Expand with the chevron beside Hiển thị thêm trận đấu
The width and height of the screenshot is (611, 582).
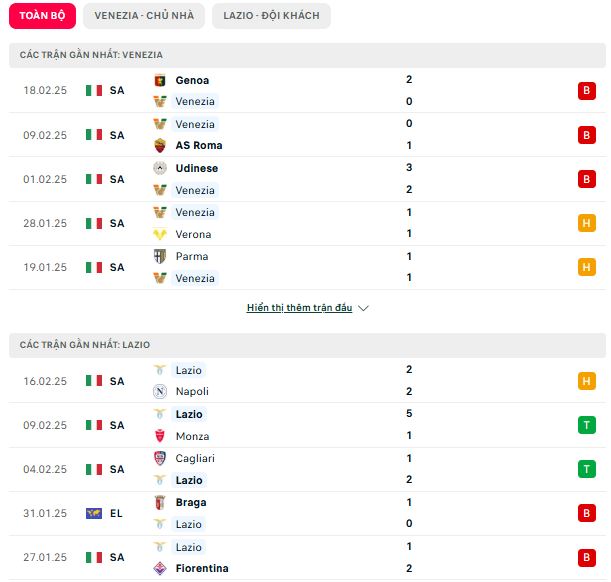pos(363,308)
